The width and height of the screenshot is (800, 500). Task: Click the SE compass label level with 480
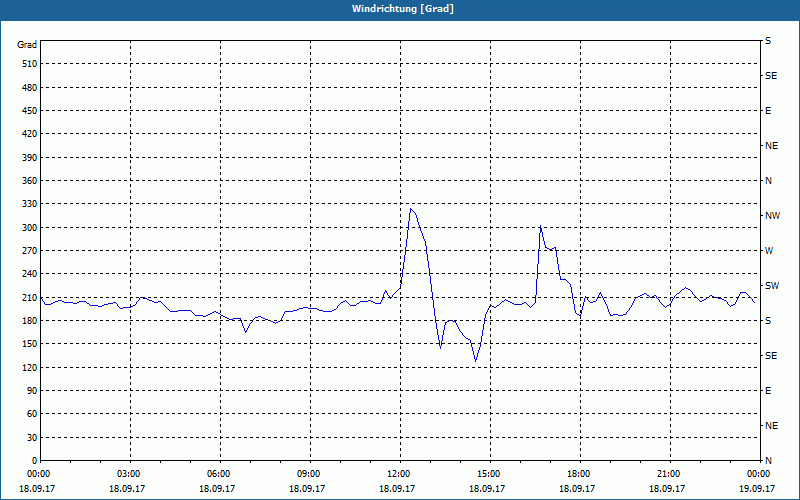coord(771,76)
